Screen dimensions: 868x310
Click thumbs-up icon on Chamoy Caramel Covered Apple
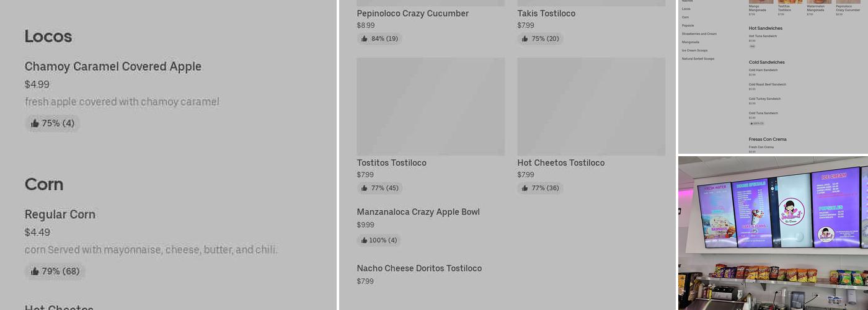(x=35, y=123)
